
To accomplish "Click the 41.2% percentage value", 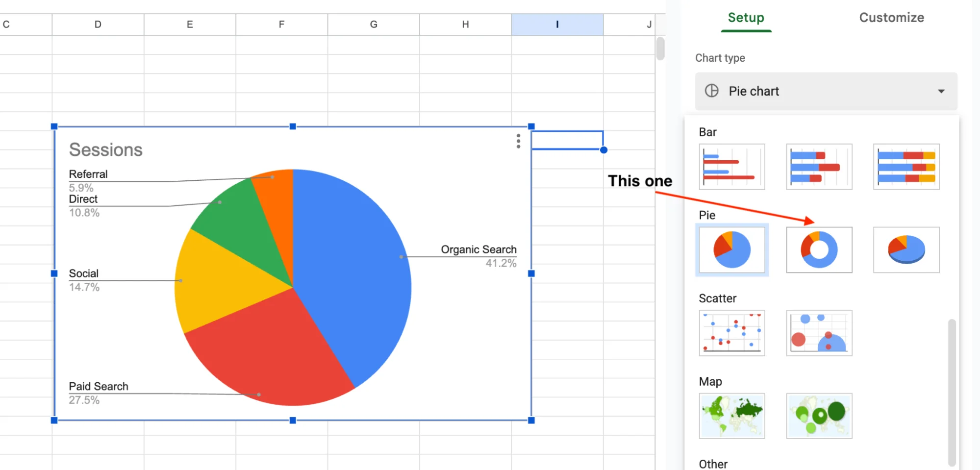I will tap(501, 263).
